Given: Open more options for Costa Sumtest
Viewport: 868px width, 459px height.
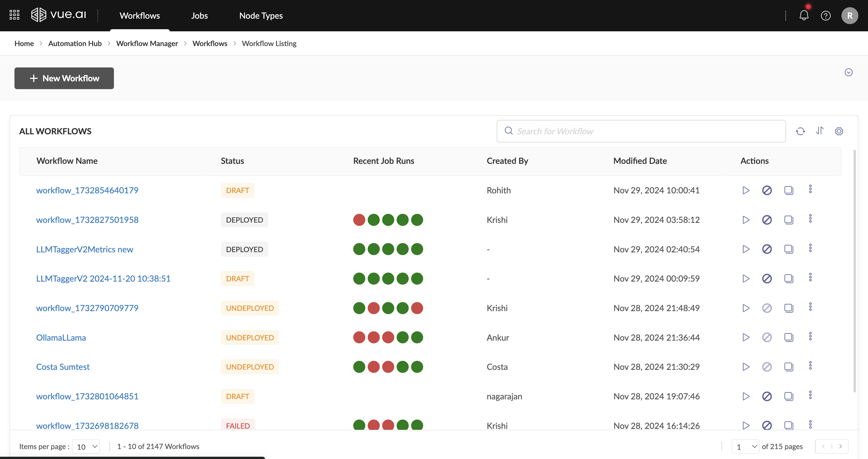Looking at the screenshot, I should pos(810,366).
